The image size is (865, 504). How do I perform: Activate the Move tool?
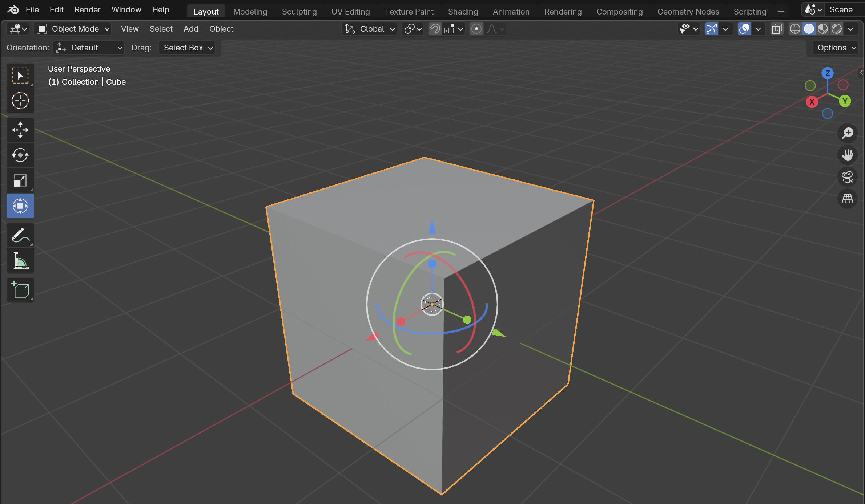[20, 130]
